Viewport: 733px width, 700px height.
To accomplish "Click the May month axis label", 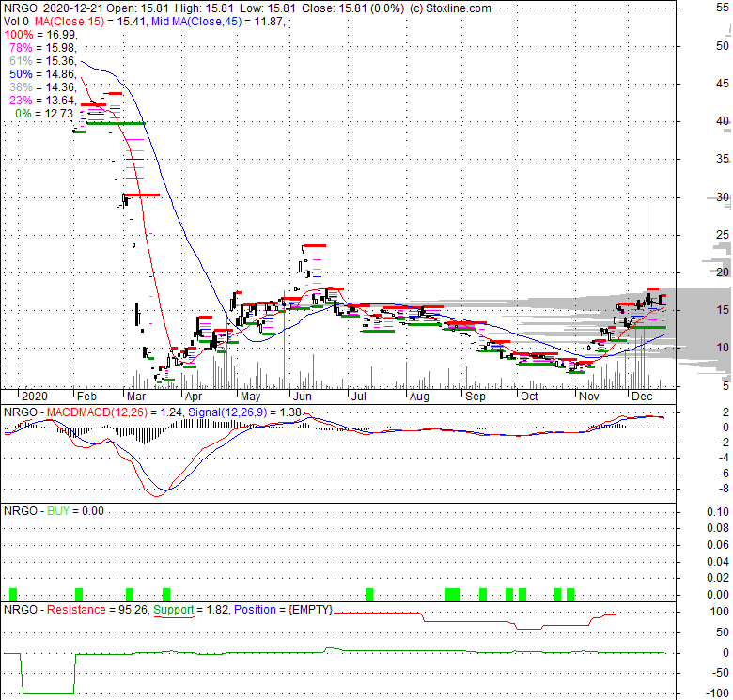I will 250,397.
